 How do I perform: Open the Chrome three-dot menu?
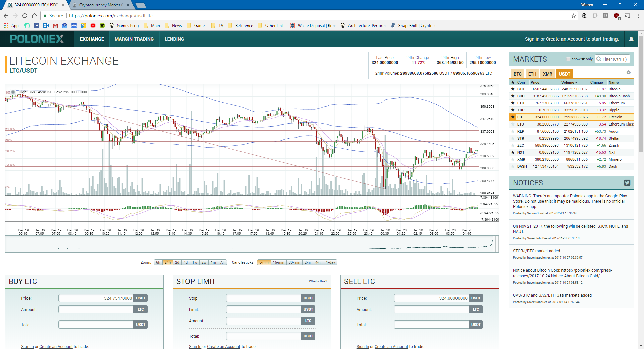coord(638,16)
